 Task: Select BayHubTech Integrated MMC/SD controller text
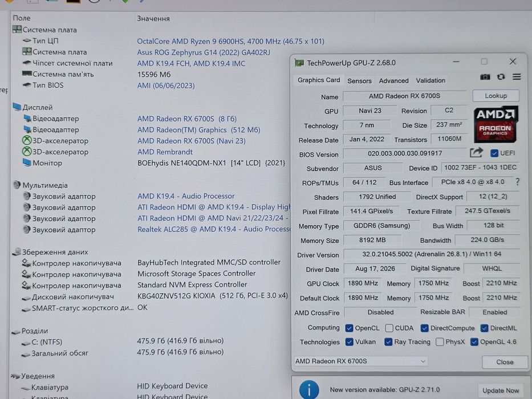[209, 263]
